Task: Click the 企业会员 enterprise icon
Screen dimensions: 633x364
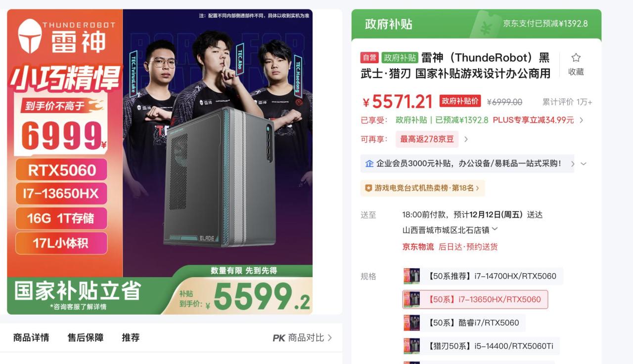Action: tap(369, 163)
